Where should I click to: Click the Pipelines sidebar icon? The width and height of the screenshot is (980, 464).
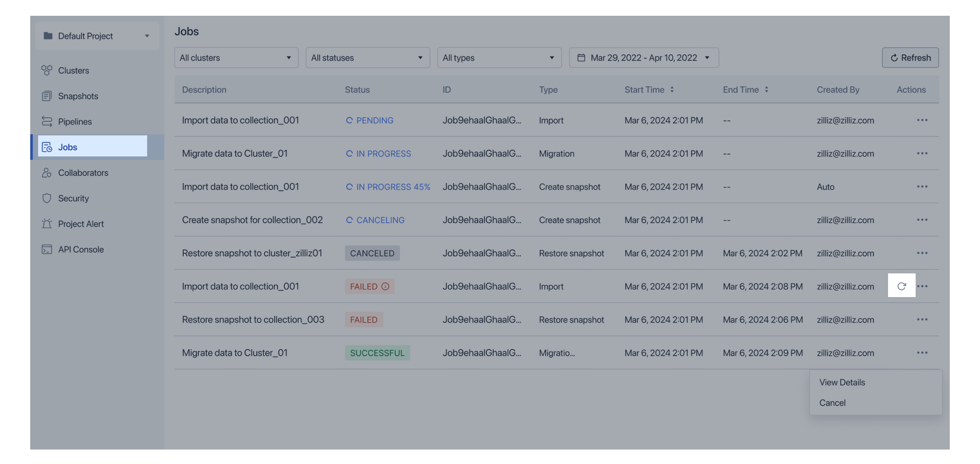coord(47,121)
